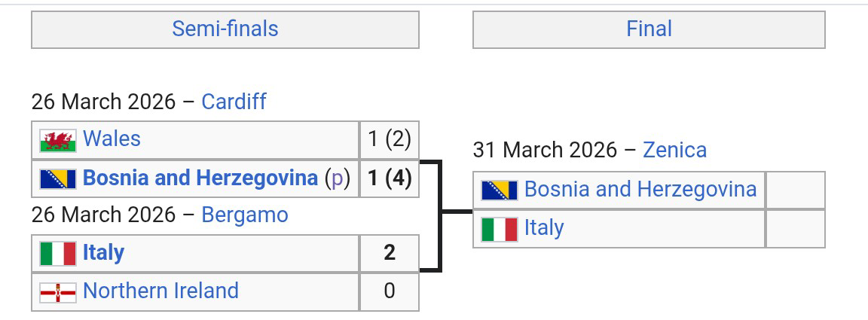Open the Northern Ireland team link
868x320 pixels.
(x=160, y=291)
